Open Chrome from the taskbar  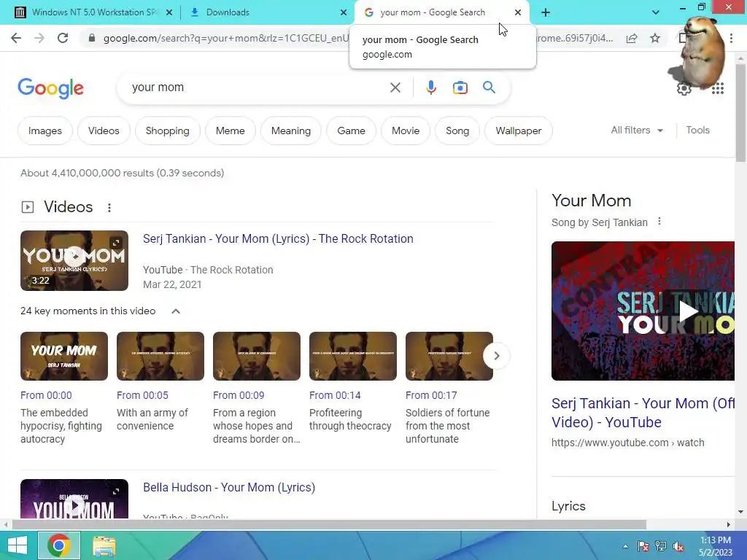tap(58, 545)
